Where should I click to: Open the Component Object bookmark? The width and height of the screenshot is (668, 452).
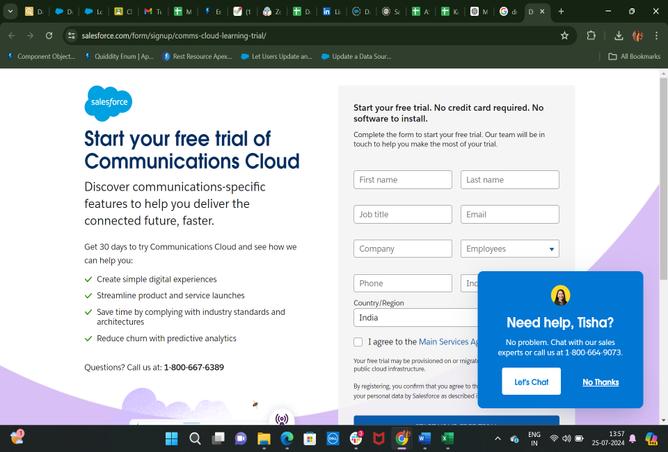coord(41,56)
